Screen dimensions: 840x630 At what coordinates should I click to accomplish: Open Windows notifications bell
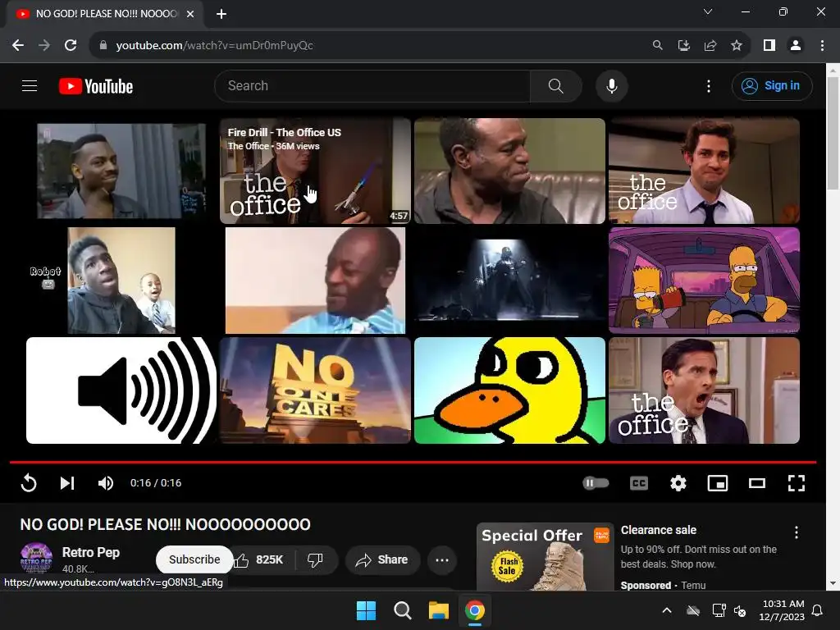pyautogui.click(x=818, y=610)
